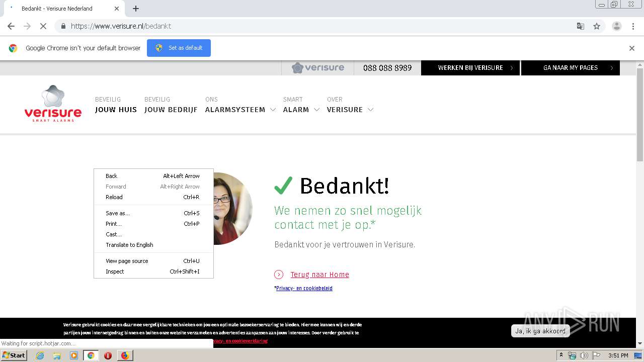The image size is (644, 362).
Task: Open Firefox from taskbar
Action: tap(125, 355)
